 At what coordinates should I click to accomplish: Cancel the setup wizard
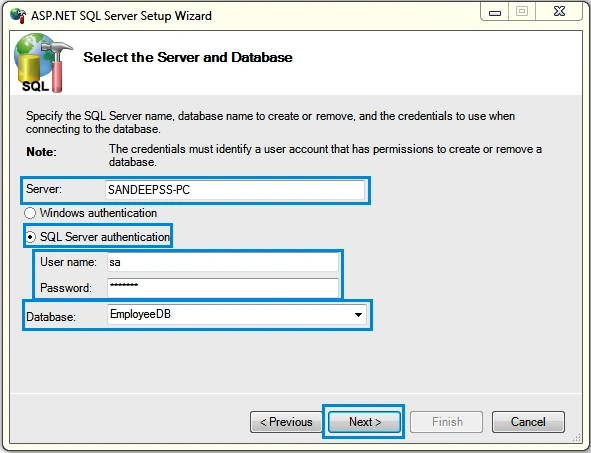tap(528, 422)
